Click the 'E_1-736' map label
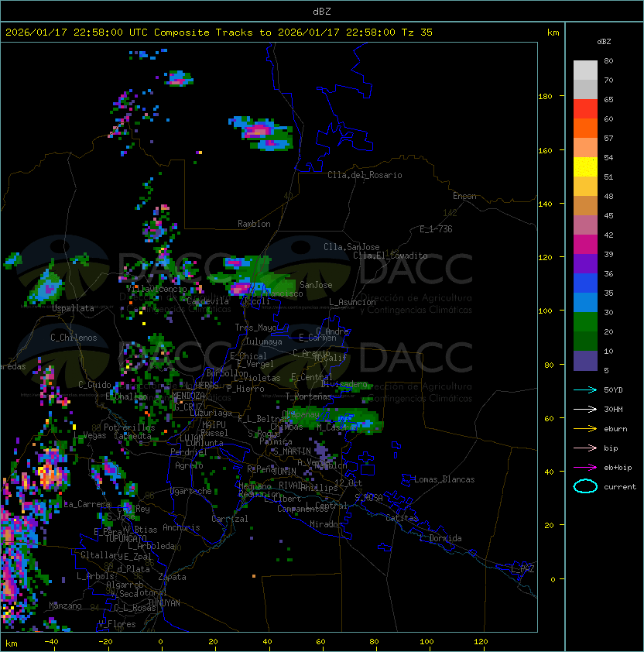Viewport: 644px width, 652px height. coord(436,229)
